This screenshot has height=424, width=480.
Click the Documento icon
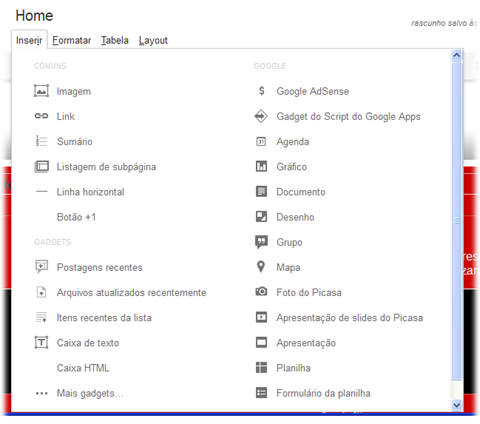click(261, 192)
